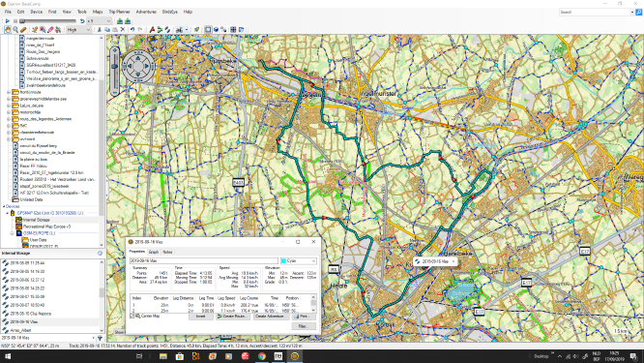Select the Measure ruler tool

point(23,30)
